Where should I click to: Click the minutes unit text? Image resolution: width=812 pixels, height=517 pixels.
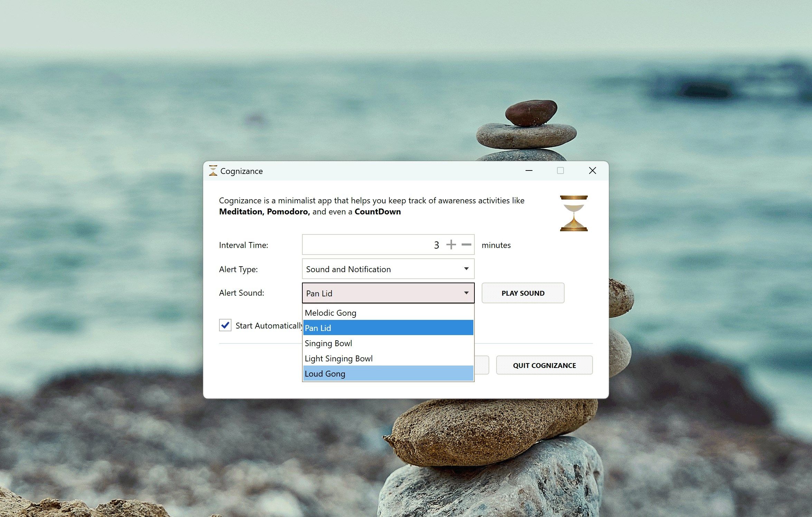click(496, 245)
